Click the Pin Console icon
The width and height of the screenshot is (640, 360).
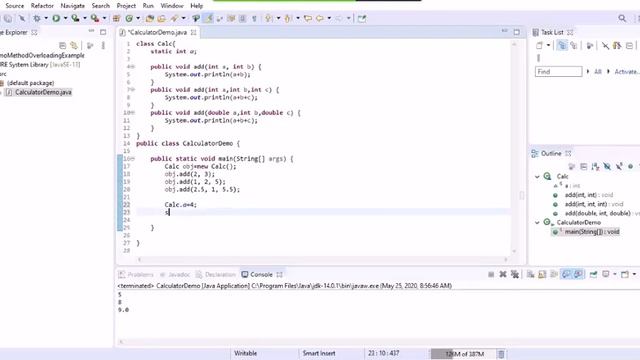coord(593,274)
